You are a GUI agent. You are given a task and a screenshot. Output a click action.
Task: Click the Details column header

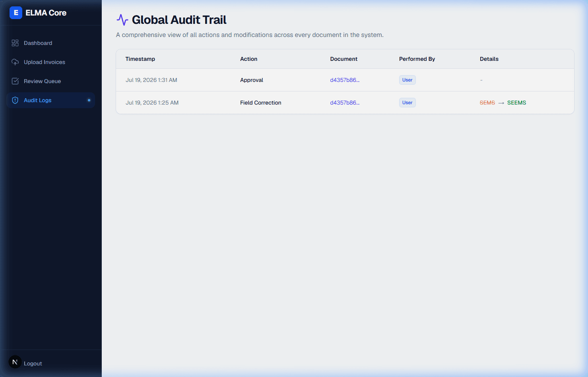489,59
